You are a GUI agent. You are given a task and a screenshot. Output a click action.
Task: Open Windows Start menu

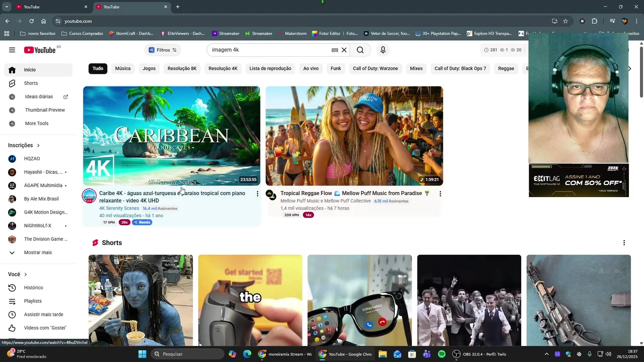[142, 354]
